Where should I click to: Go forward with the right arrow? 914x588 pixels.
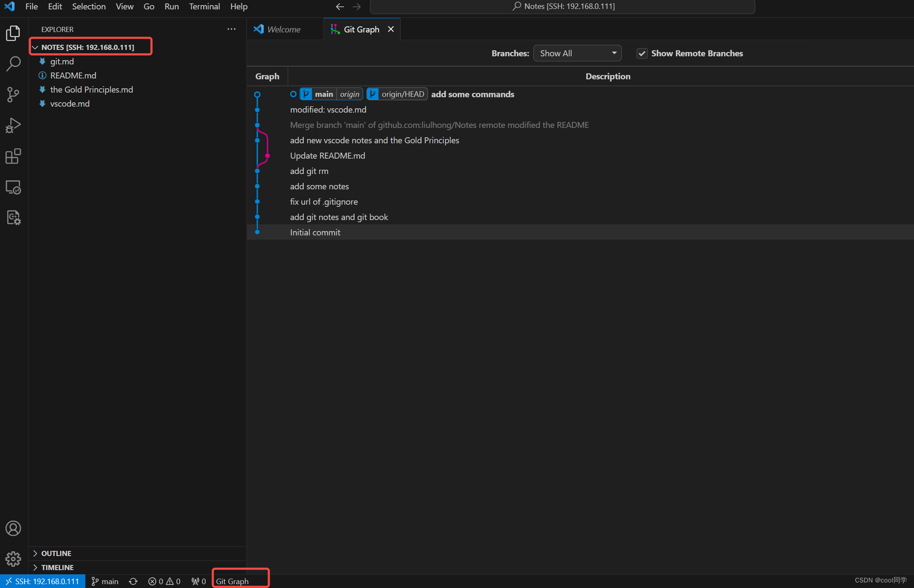coord(357,6)
